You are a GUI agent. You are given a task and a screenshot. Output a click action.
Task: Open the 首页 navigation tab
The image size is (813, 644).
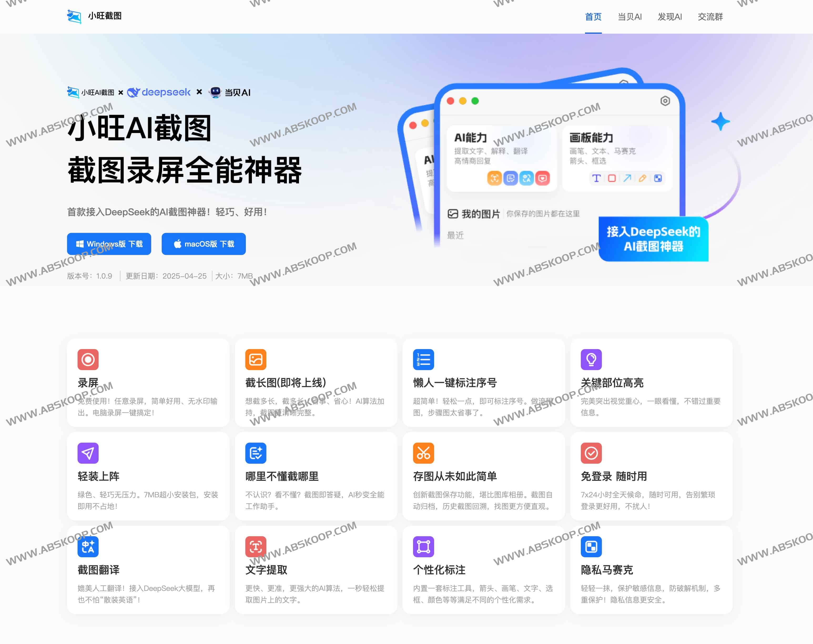[x=593, y=17]
